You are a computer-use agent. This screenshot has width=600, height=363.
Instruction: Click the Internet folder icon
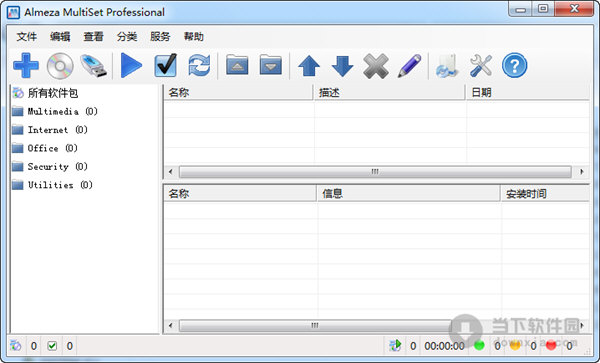click(18, 130)
